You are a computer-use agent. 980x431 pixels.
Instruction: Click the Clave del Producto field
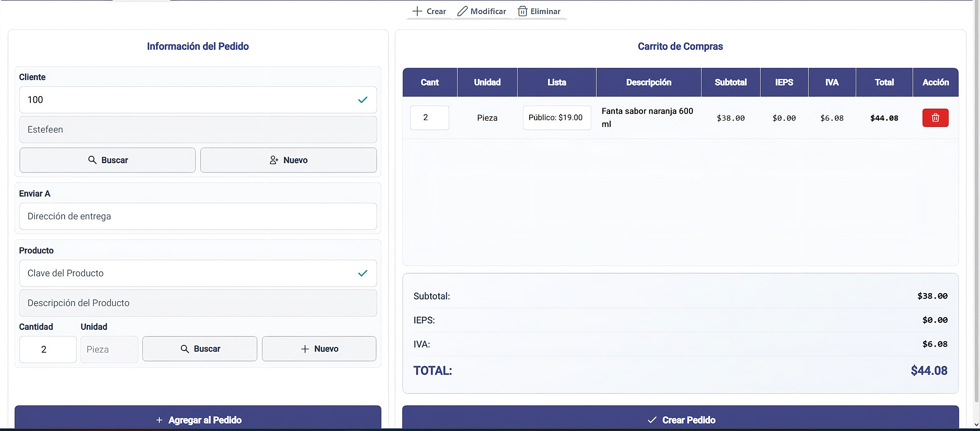point(198,273)
